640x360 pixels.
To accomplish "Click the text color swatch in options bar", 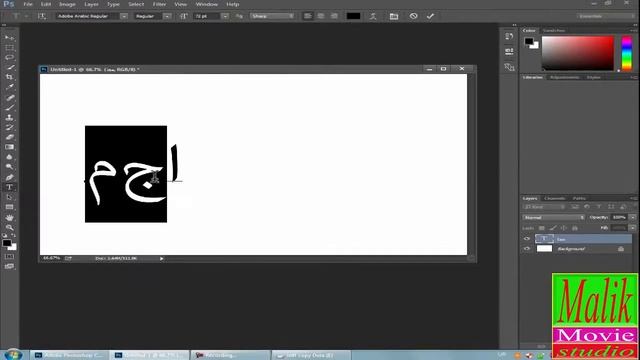I will pos(353,16).
